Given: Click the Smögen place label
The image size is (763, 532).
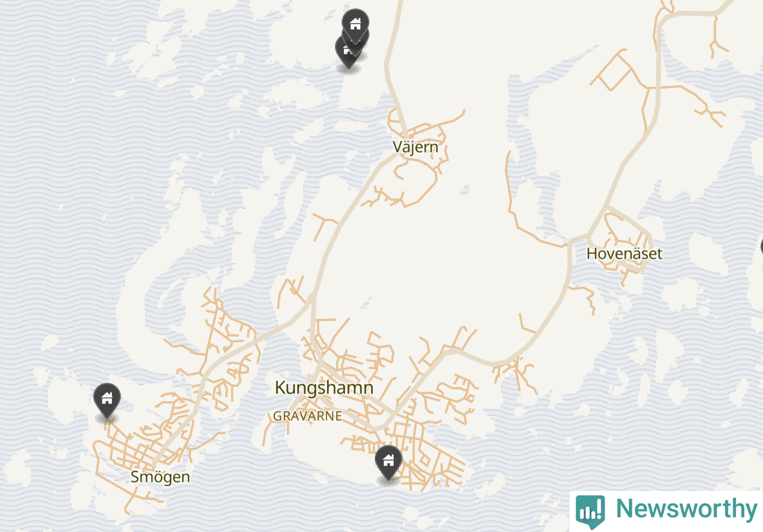Looking at the screenshot, I should (x=160, y=477).
